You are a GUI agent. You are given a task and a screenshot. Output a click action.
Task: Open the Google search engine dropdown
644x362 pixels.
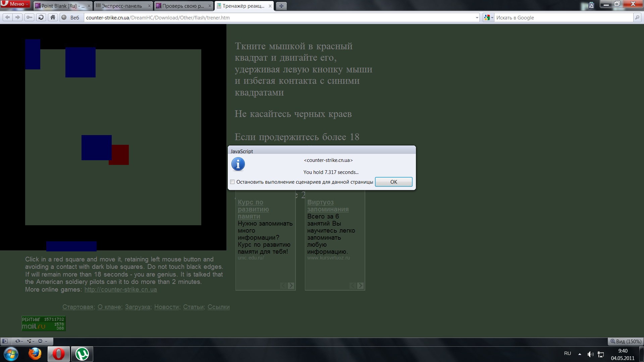point(489,18)
